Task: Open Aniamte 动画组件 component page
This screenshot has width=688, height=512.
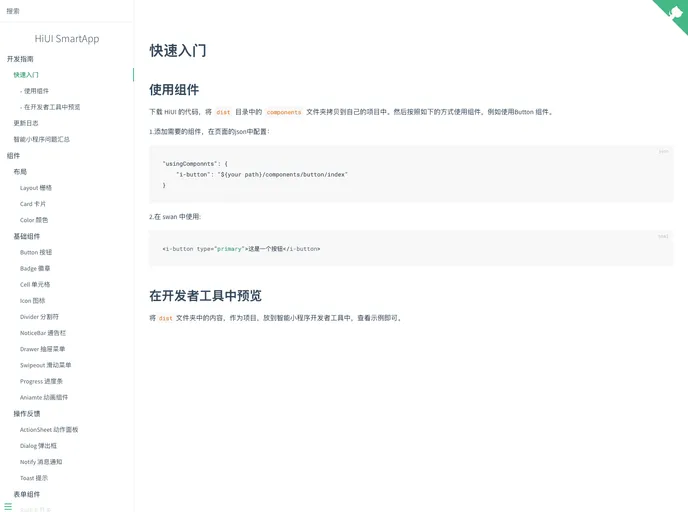Action: pyautogui.click(x=44, y=397)
